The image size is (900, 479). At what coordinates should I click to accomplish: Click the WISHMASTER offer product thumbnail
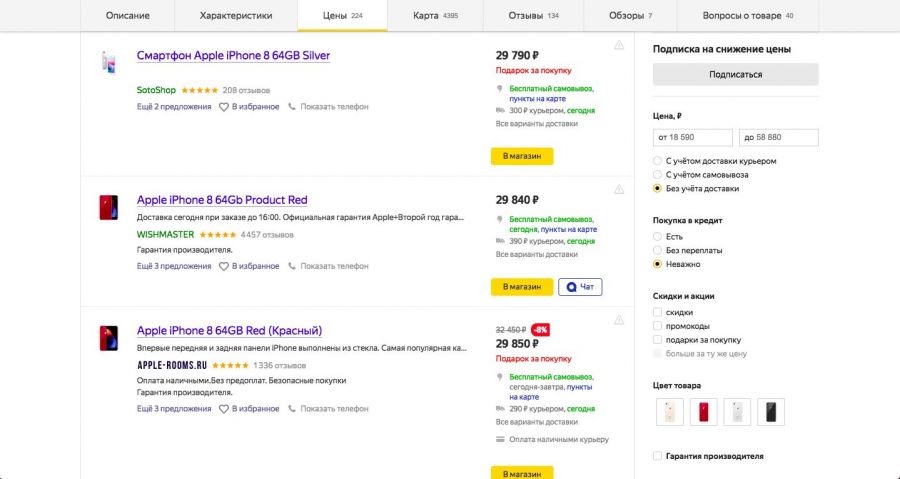[x=108, y=207]
